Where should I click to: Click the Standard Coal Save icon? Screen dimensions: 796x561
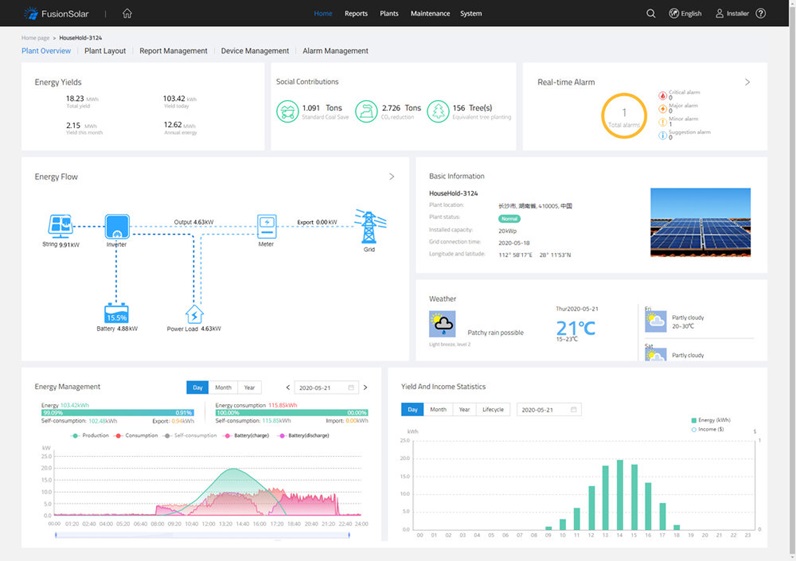coord(287,111)
